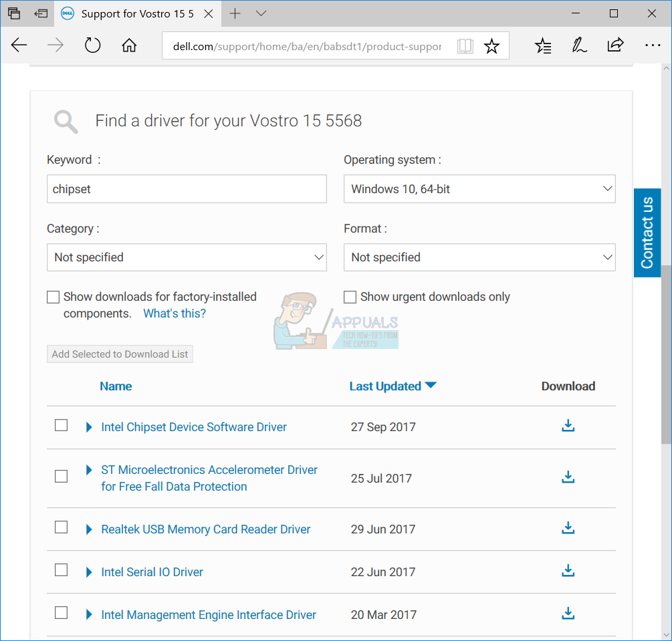Open the Operating system dropdown
The width and height of the screenshot is (672, 641).
coord(479,189)
